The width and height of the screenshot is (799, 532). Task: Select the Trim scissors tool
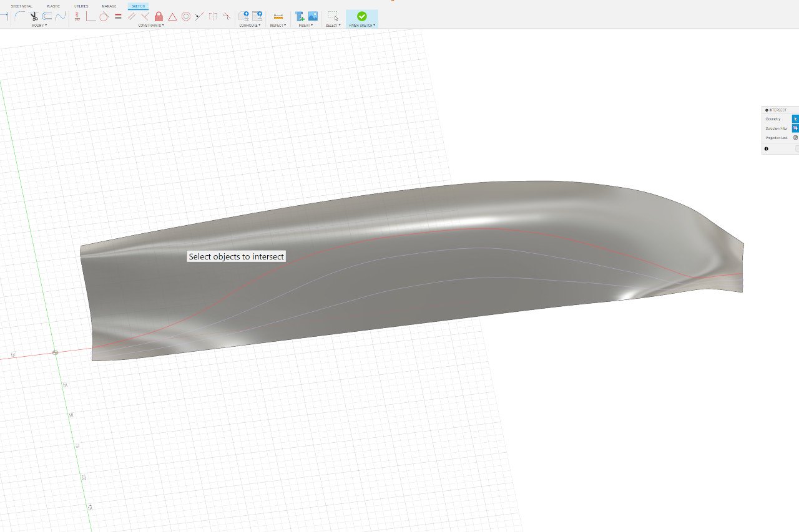coord(34,16)
